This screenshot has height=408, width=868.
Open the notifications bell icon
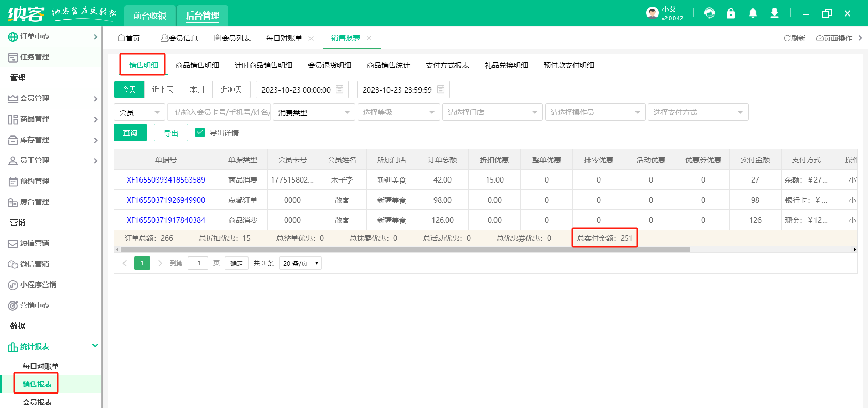[753, 13]
